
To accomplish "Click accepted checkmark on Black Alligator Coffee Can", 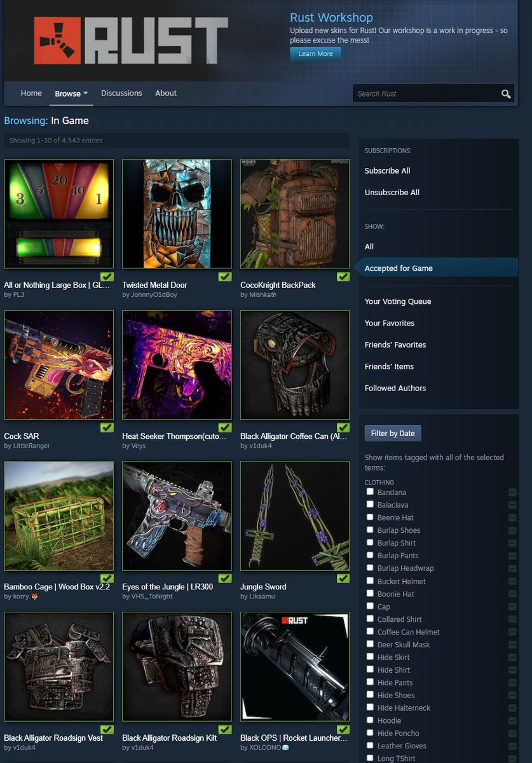I will point(343,428).
